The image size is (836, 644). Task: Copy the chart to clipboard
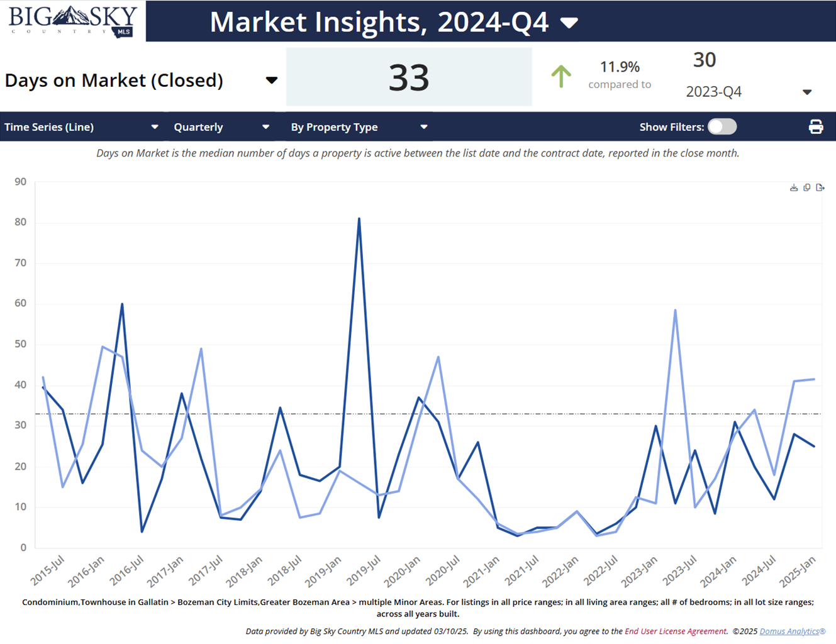(807, 187)
